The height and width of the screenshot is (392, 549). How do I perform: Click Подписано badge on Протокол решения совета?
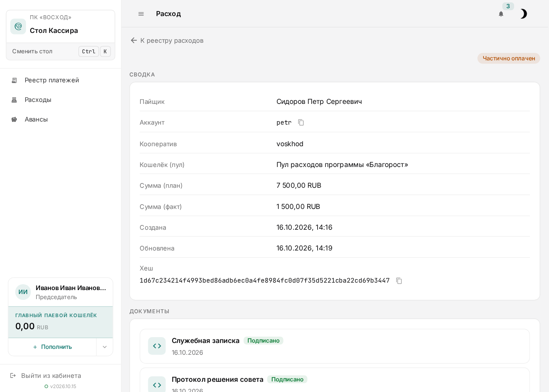[287, 379]
